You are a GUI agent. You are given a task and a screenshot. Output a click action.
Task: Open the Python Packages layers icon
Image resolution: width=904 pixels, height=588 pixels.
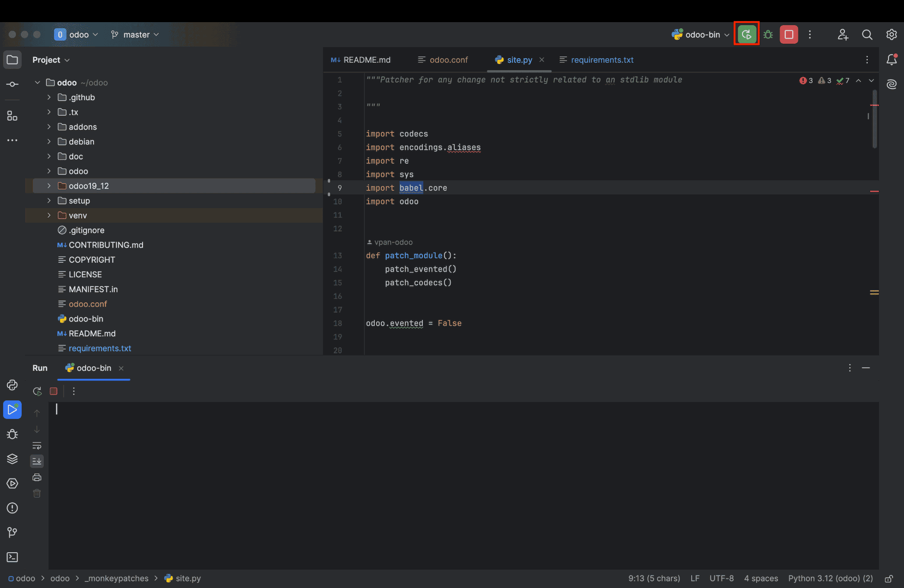click(x=12, y=459)
